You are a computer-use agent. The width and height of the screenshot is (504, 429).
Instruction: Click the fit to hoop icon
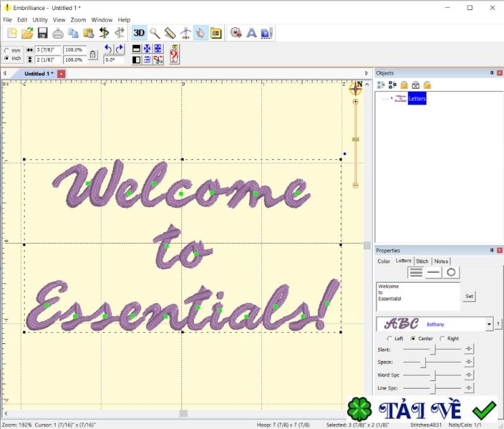[158, 49]
